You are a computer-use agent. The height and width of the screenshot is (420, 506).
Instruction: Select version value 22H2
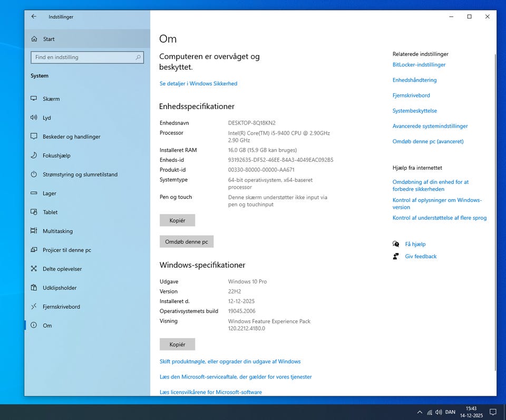234,291
